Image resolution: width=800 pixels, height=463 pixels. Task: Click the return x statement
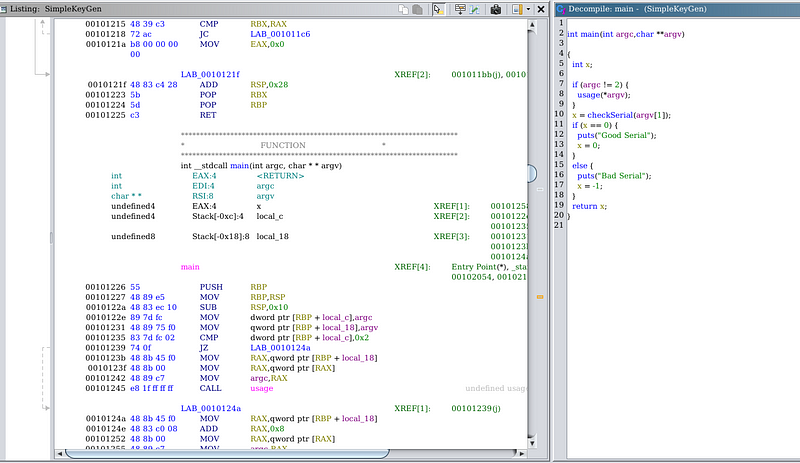click(x=589, y=206)
